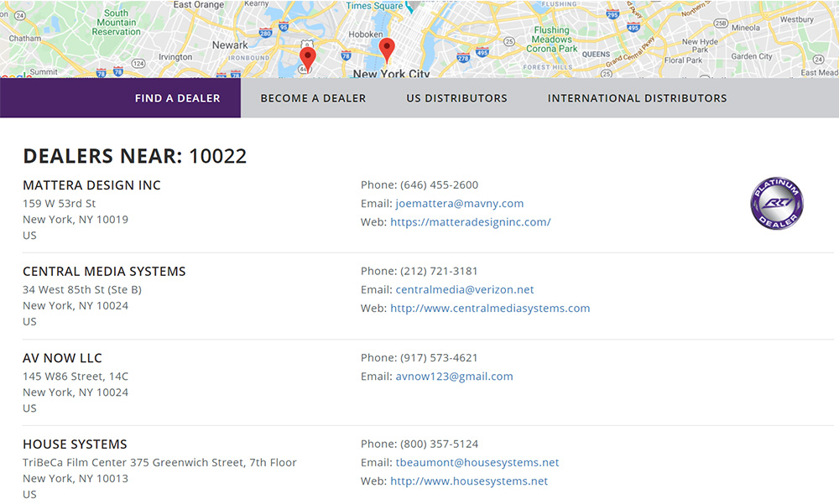Open the International Distributors tab
The image size is (839, 504).
tap(637, 98)
